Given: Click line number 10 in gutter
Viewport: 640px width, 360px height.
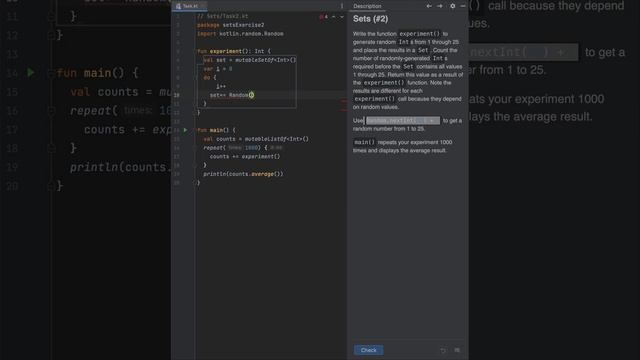Looking at the screenshot, I should 176,95.
